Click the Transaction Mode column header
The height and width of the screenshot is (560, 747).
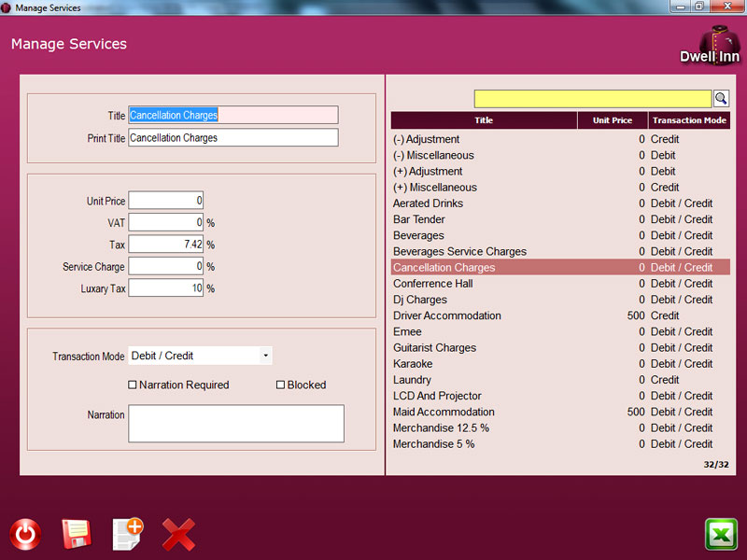coord(689,120)
